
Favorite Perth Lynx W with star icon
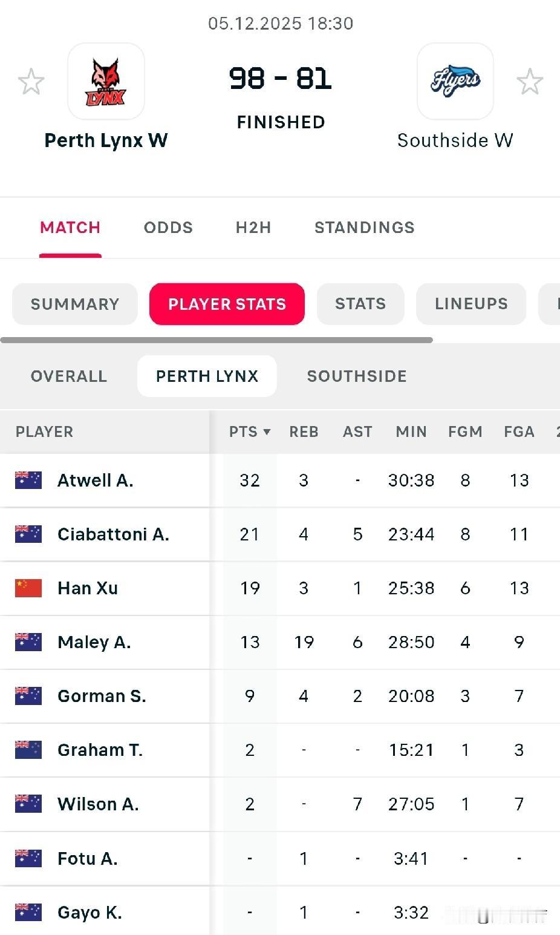pyautogui.click(x=31, y=82)
